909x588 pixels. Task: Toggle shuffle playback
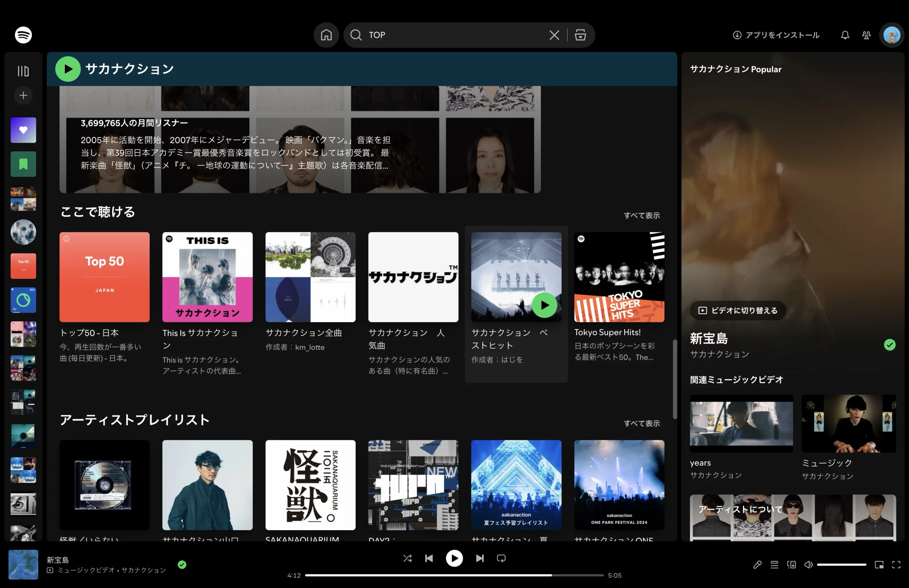click(407, 558)
